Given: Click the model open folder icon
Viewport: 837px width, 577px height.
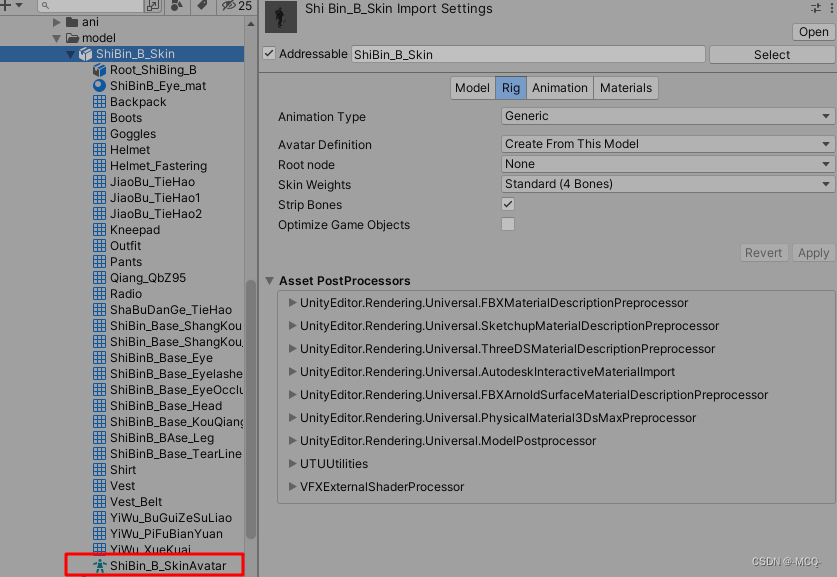Looking at the screenshot, I should (72, 38).
